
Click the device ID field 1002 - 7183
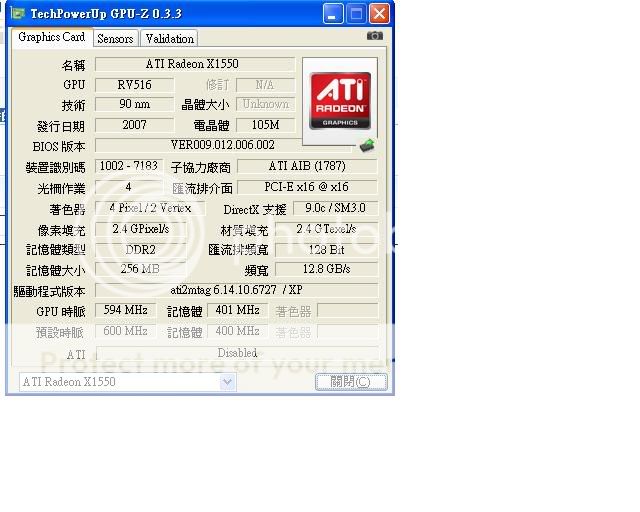click(x=131, y=166)
